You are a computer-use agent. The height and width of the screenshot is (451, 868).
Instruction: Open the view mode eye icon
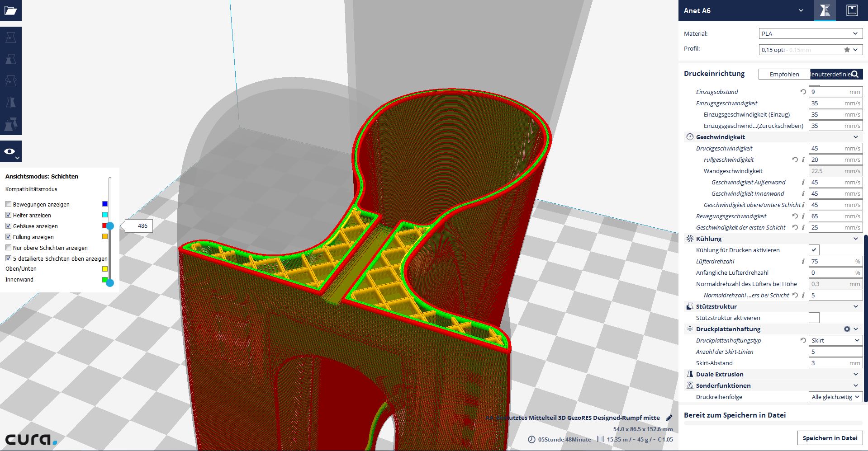point(10,151)
